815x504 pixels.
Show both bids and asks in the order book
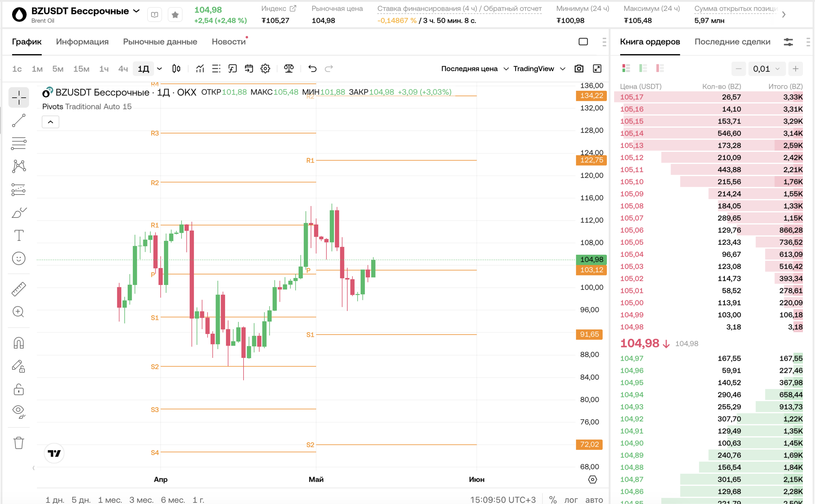[626, 68]
